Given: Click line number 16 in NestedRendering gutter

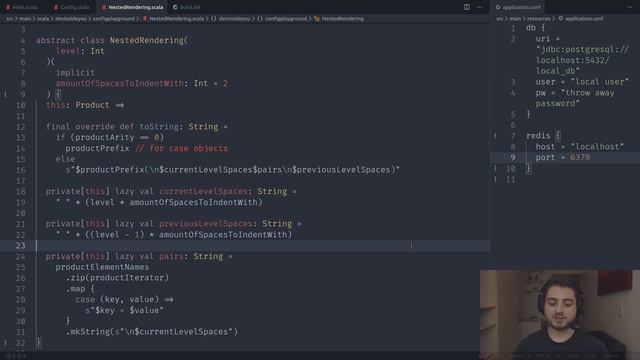Looking at the screenshot, I should click(x=20, y=170).
